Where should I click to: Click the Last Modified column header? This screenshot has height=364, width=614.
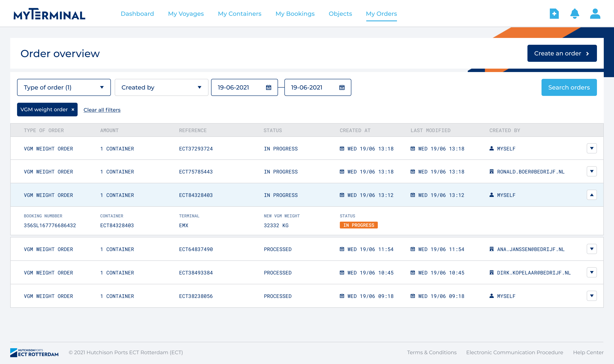point(430,130)
